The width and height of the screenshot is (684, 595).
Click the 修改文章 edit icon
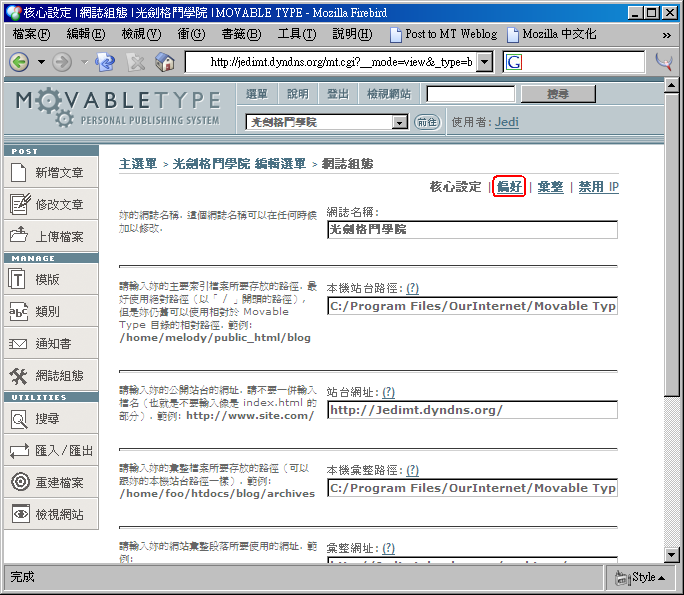click(20, 204)
